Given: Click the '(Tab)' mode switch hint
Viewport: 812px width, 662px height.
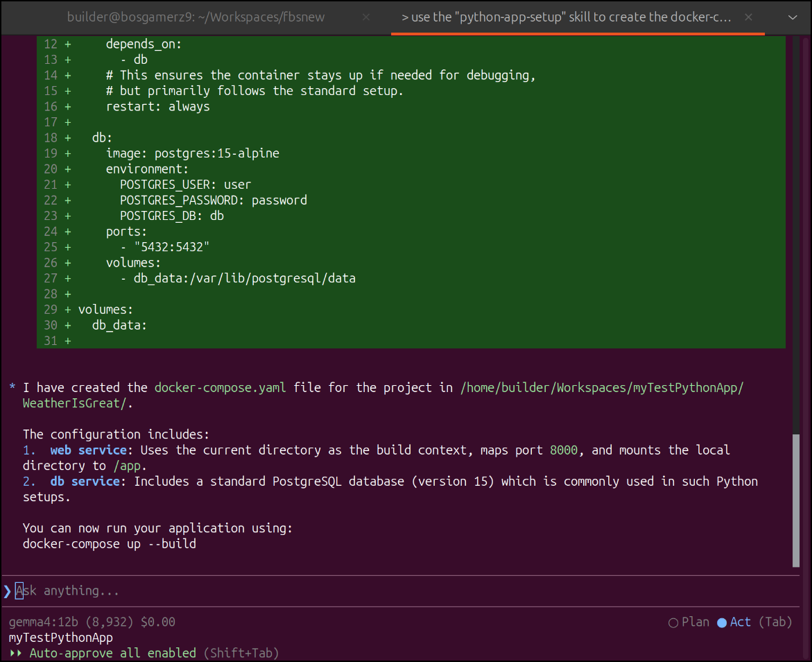Looking at the screenshot, I should pyautogui.click(x=775, y=622).
